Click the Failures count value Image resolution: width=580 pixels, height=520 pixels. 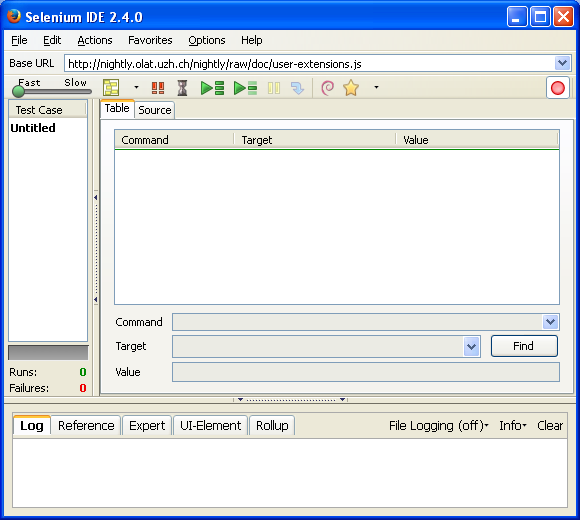click(83, 388)
